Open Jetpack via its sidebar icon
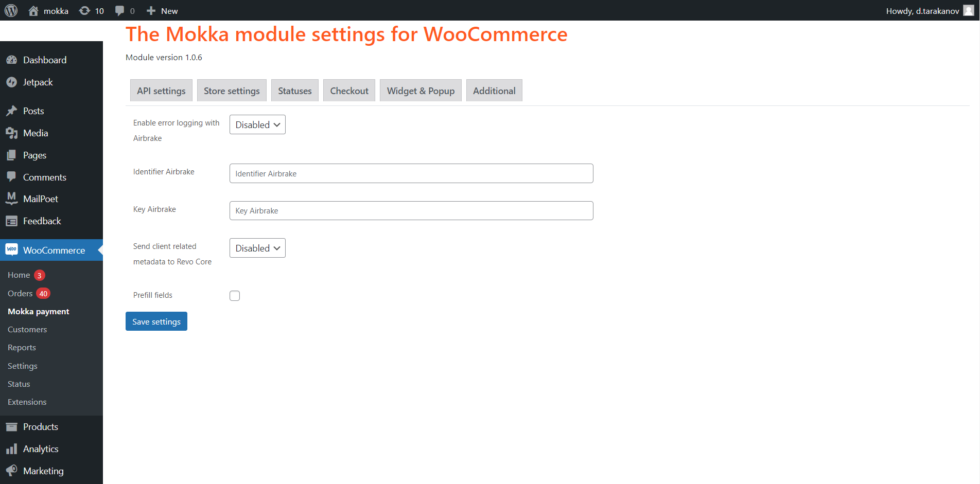Screen dimensions: 980x484 pyautogui.click(x=11, y=82)
